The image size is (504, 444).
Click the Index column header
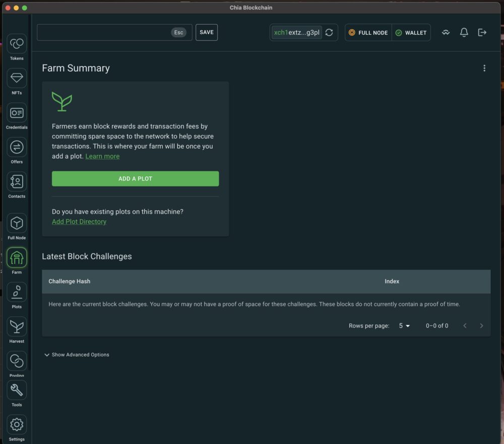coord(392,281)
